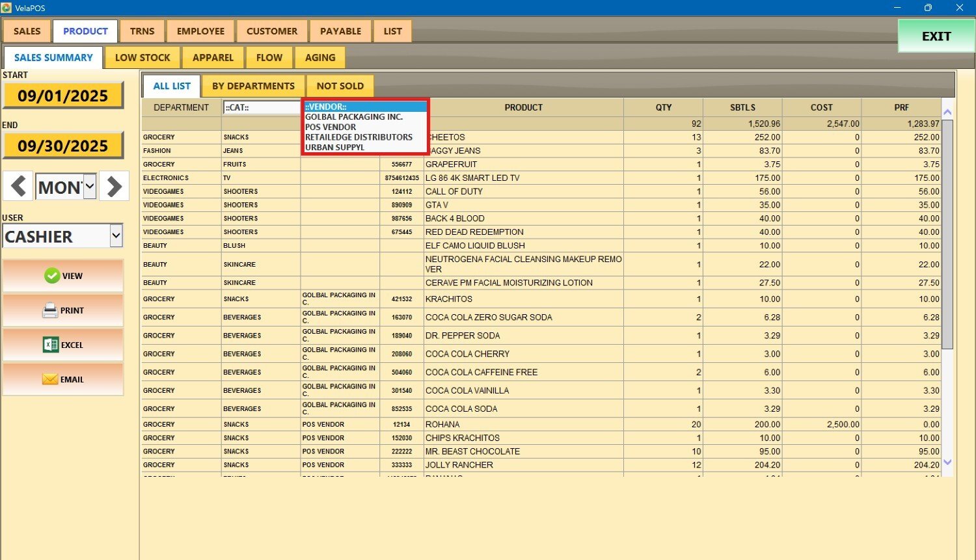Screen dimensions: 976x560
Task: Expand the CASHIER user dropdown
Action: [116, 236]
